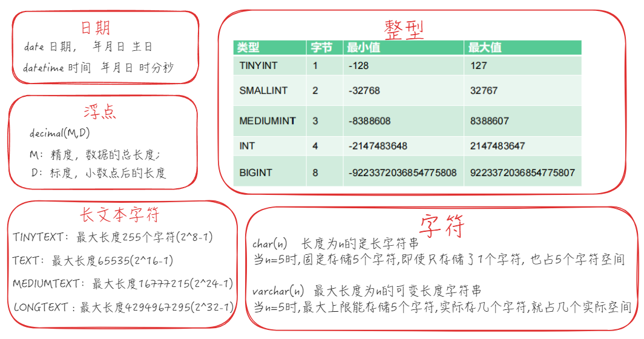Click the 'D: 标度, 小数点后的长度' line
The height and width of the screenshot is (339, 644).
click(x=98, y=173)
